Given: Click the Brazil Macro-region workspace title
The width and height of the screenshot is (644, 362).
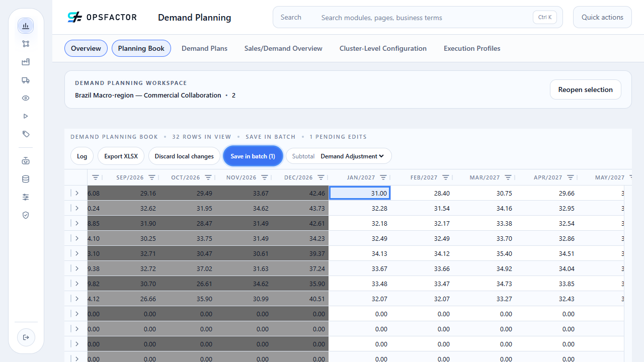Looking at the screenshot, I should (x=148, y=95).
